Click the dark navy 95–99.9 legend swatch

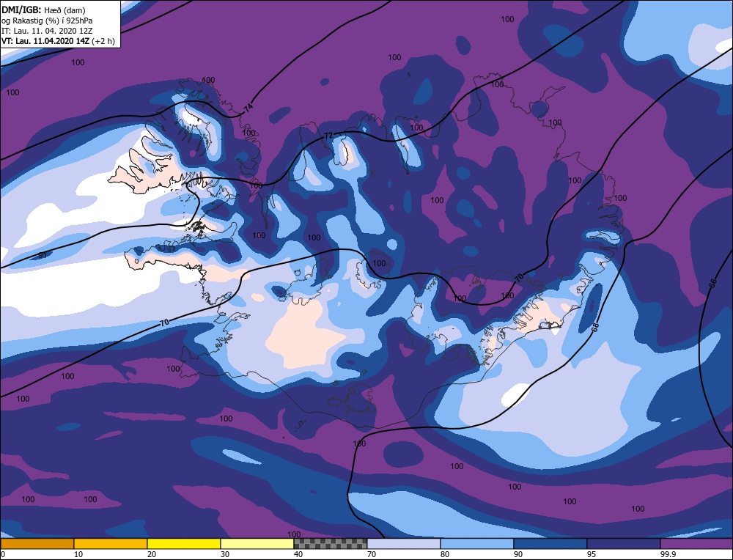pyautogui.click(x=624, y=544)
